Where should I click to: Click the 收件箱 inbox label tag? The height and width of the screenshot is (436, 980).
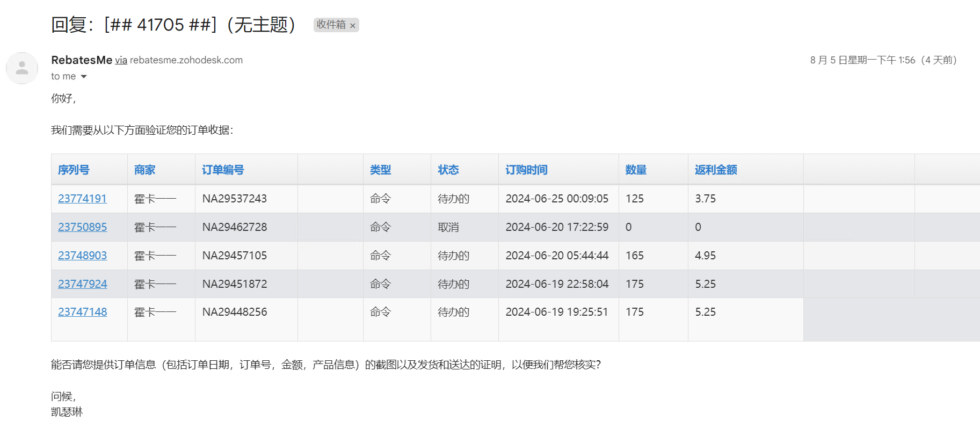331,25
